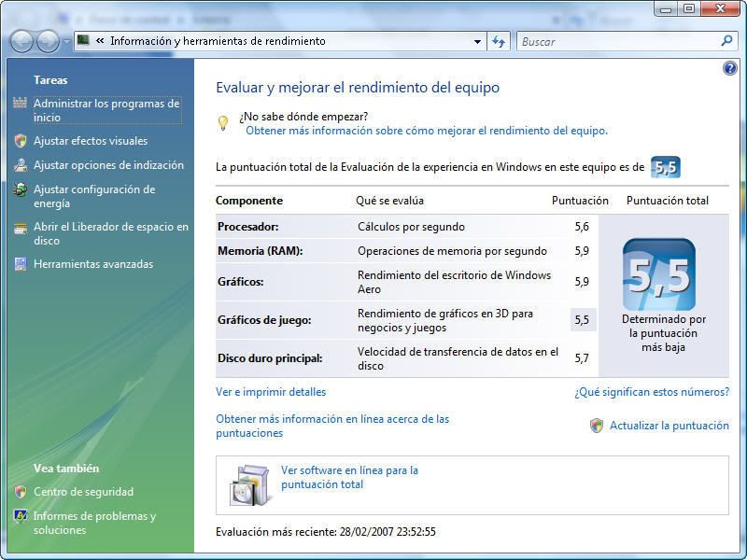Click the Componente column header
747x560 pixels.
(x=249, y=201)
